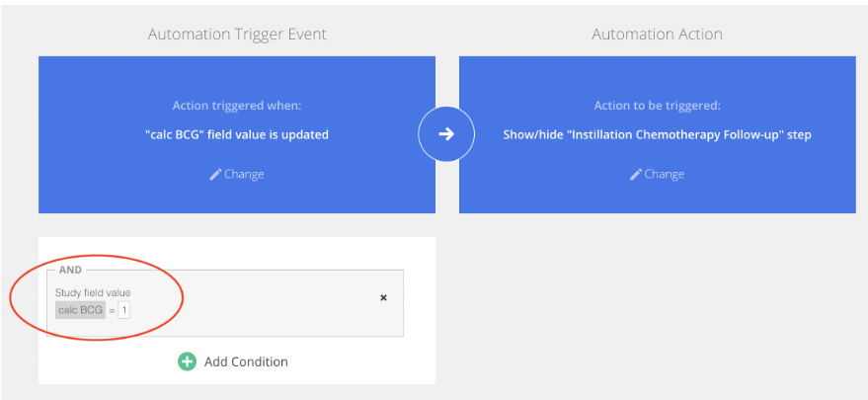
Task: Click the equals operator in the condition
Action: (112, 311)
